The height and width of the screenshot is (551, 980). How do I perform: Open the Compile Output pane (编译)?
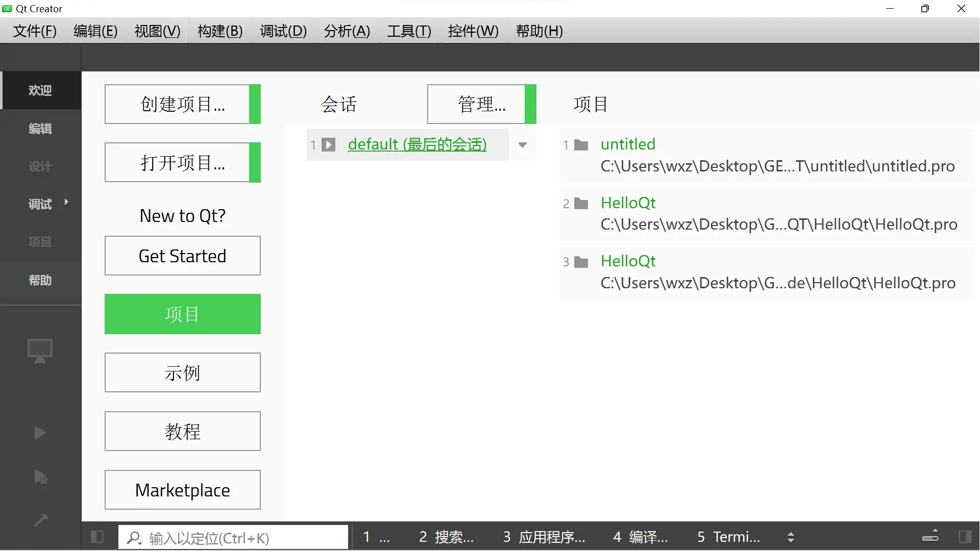[641, 537]
